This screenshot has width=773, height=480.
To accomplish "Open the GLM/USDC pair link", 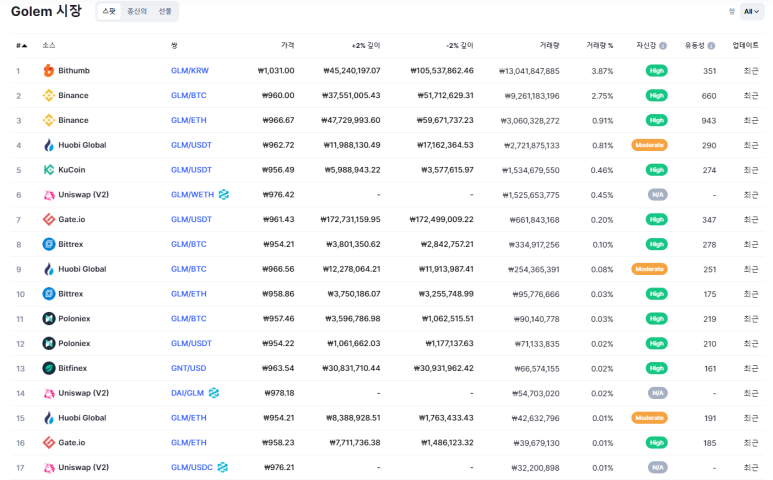I will tap(192, 467).
